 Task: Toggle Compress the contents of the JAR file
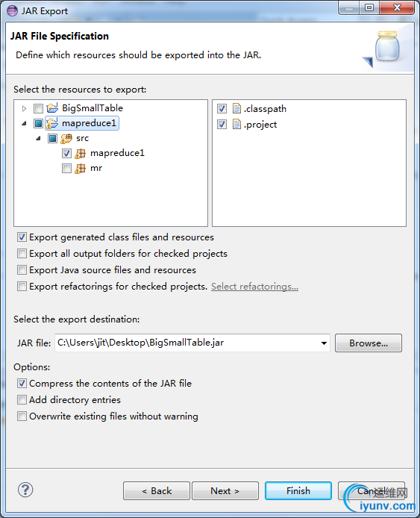coord(22,383)
